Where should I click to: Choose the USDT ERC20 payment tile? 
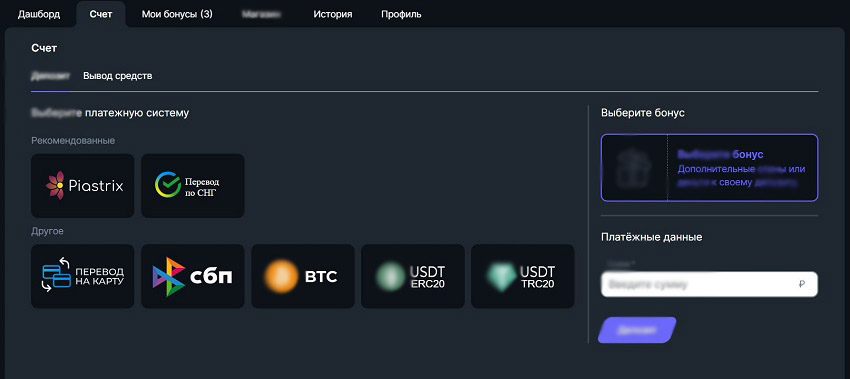413,276
